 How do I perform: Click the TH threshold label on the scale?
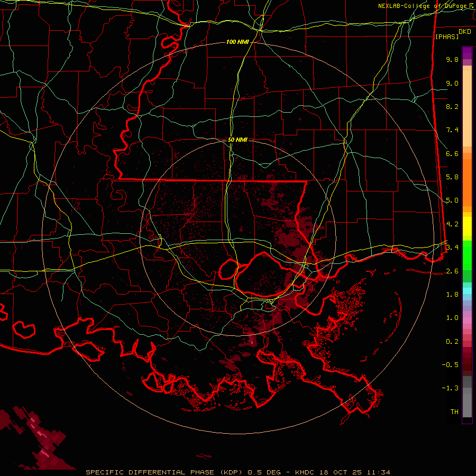(x=454, y=412)
